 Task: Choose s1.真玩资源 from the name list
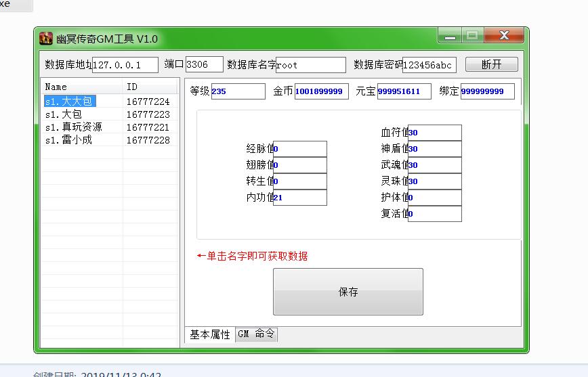click(73, 127)
